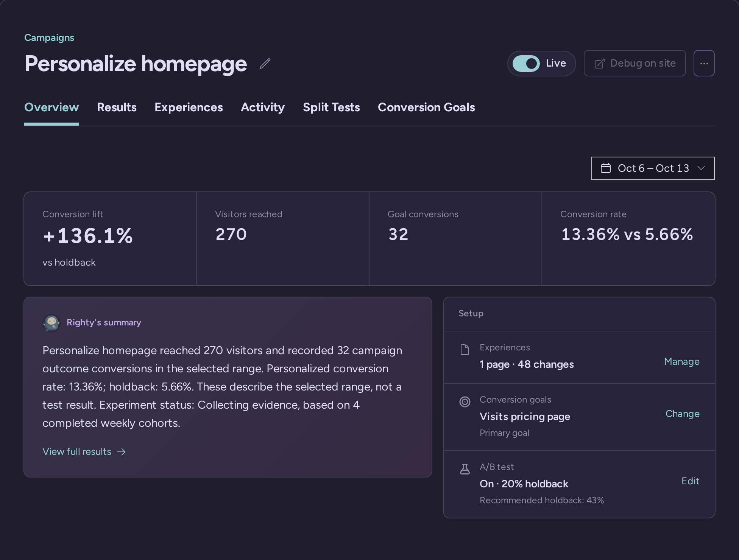
Task: Click the Righty's summary heading
Action: [104, 323]
